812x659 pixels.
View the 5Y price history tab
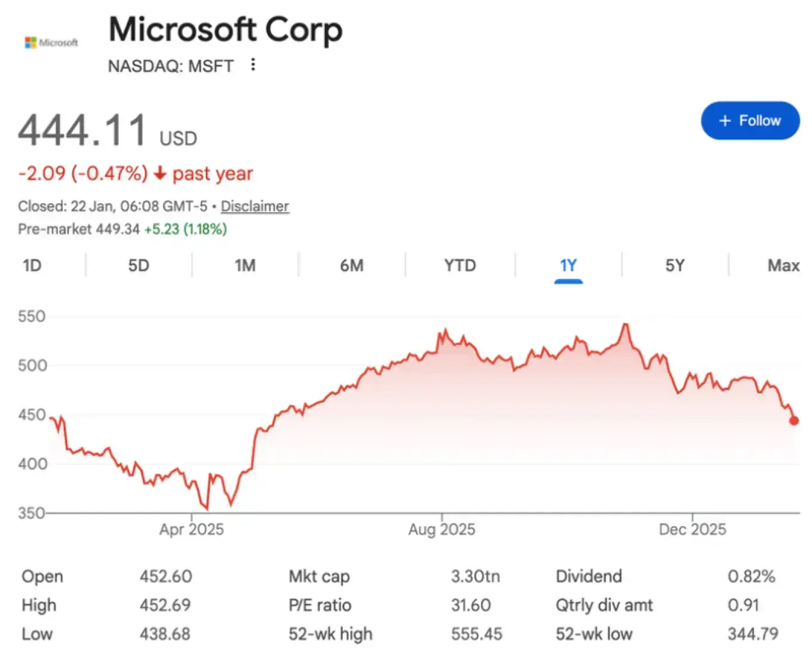[675, 265]
